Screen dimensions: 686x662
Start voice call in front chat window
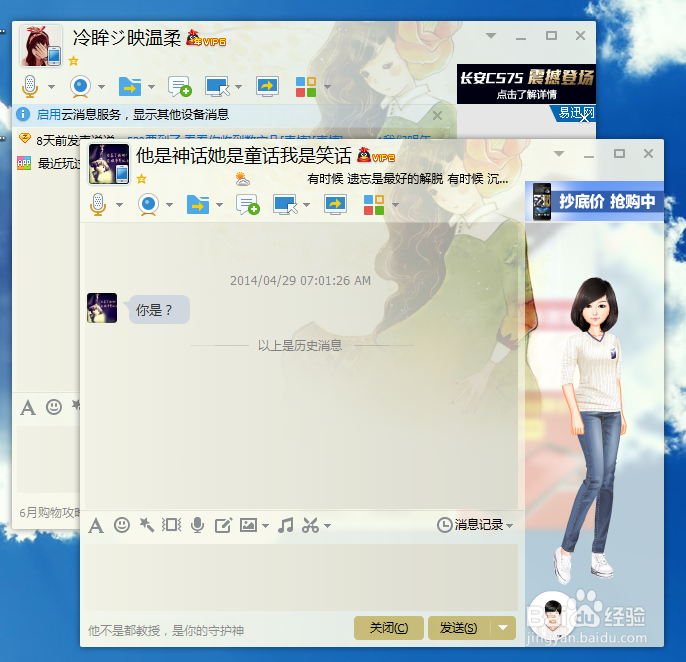point(98,204)
